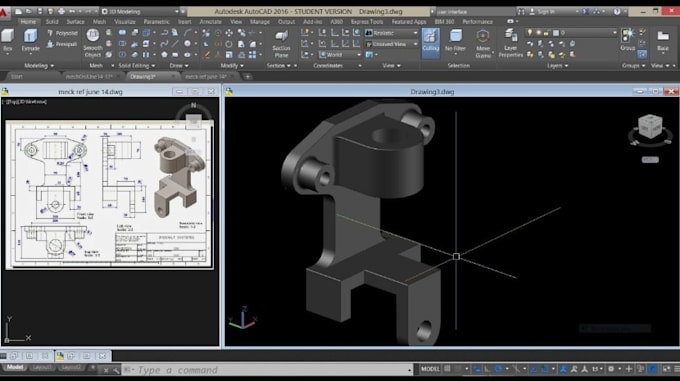
Task: Open the 3D Modeling workspace dropdown
Action: 140,12
